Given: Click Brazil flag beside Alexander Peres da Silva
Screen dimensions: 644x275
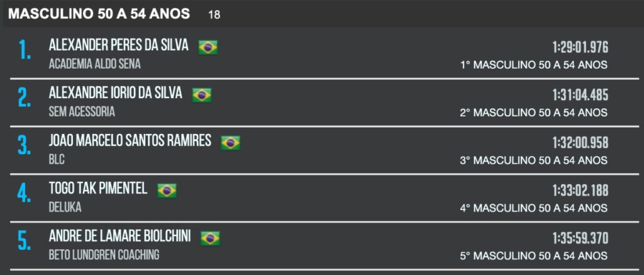Looking at the screenshot, I should pos(208,47).
